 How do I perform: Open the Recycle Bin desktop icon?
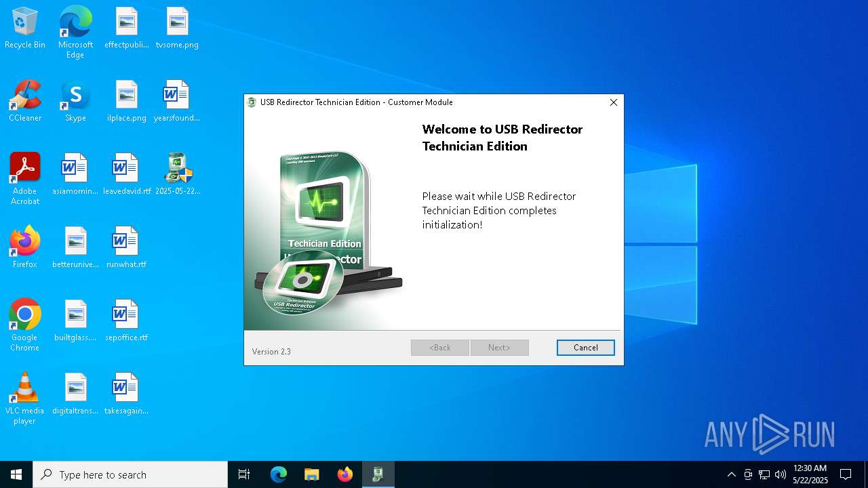(x=25, y=28)
